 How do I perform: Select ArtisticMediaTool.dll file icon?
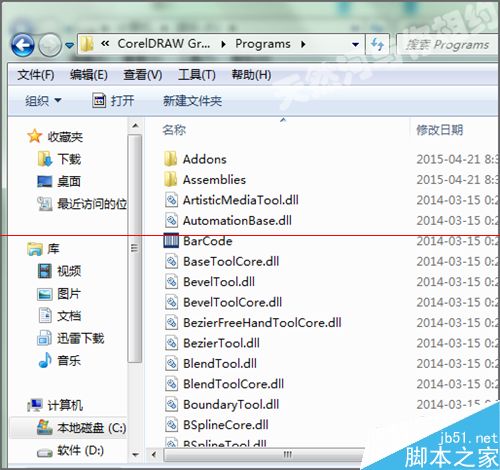171,200
